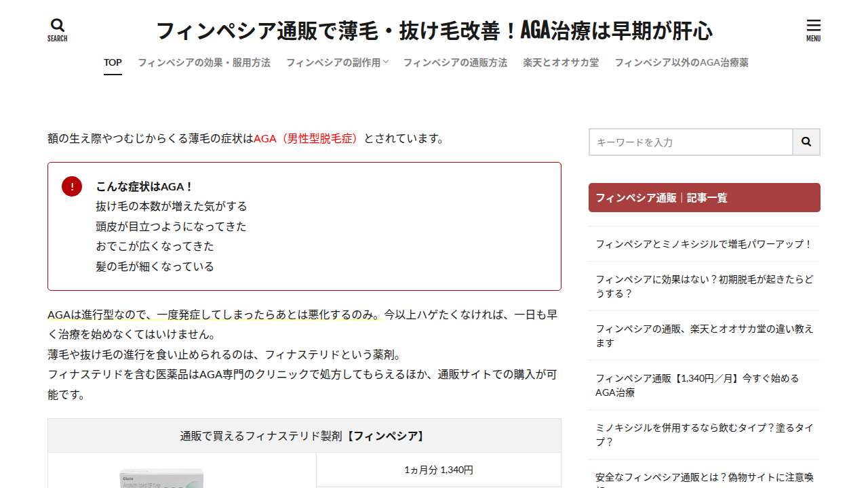Click the sidebar search submit magnifier button
The image size is (868, 488).
[806, 142]
